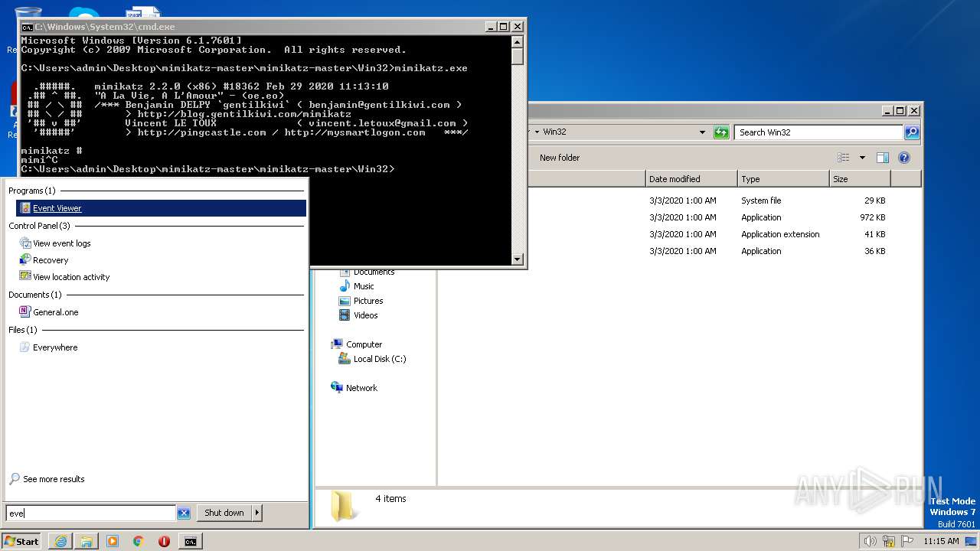980x551 pixels.
Task: Select Network in navigation pane
Action: [x=361, y=388]
